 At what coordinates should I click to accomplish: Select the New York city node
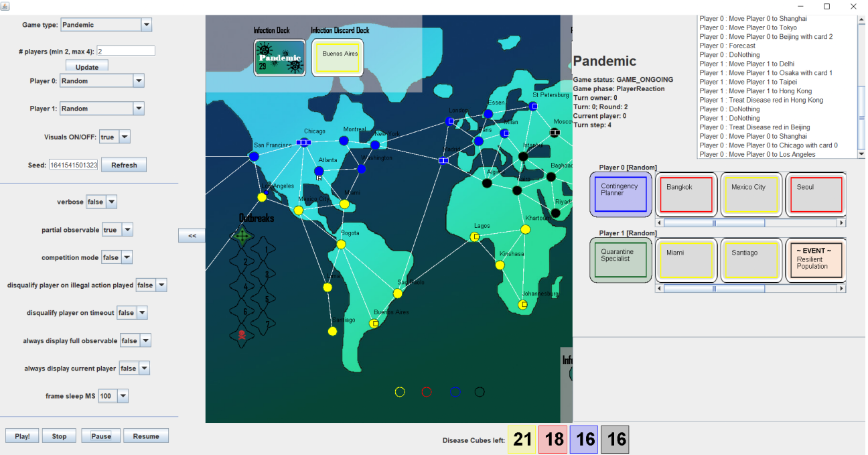(x=375, y=145)
